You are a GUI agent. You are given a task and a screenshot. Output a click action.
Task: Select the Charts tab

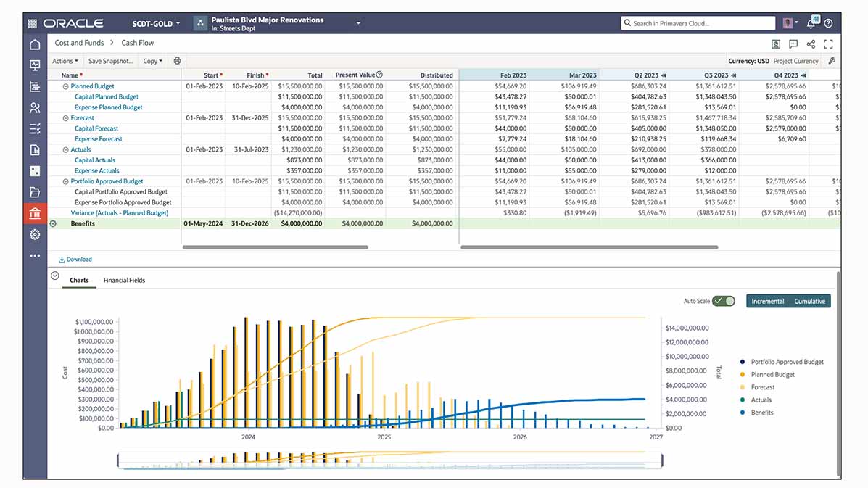79,280
